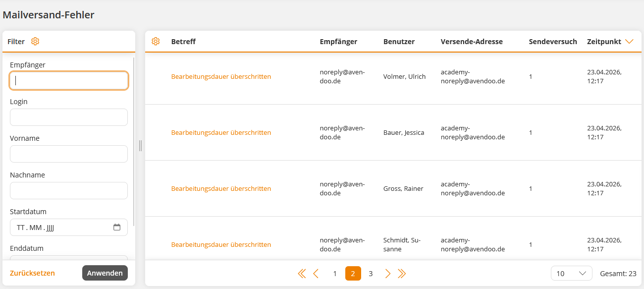Viewport: 644px width, 289px height.
Task: Select page 3 in pagination
Action: click(371, 274)
